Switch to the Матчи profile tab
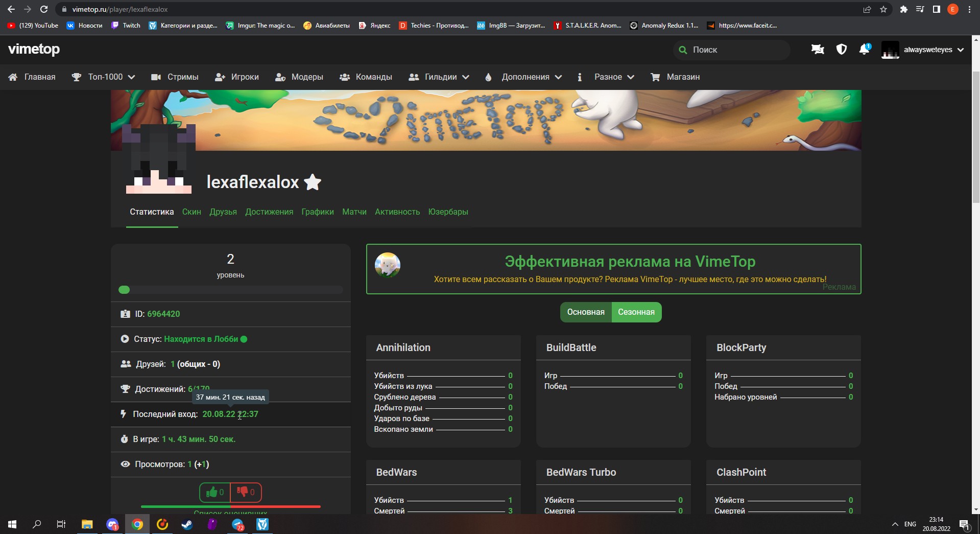 (x=354, y=212)
